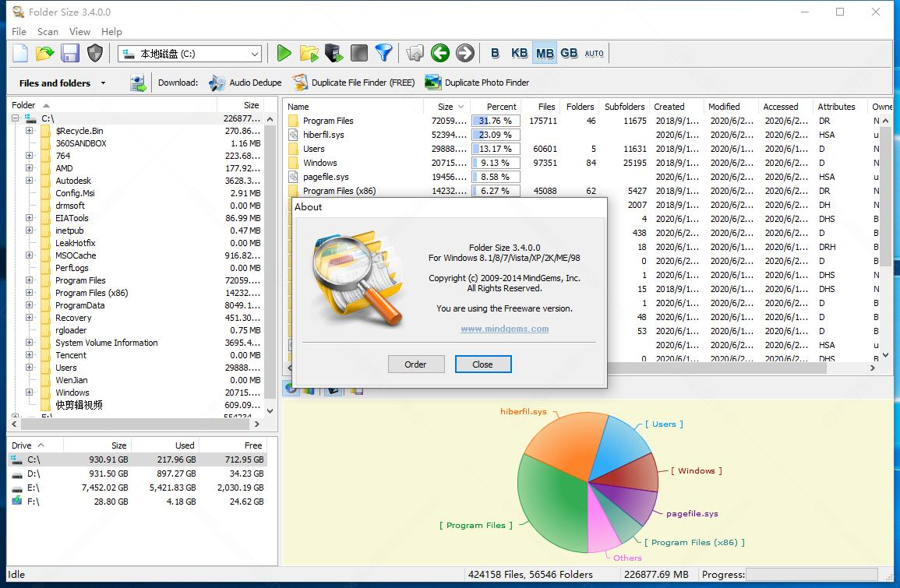Open the View menu
900x588 pixels.
click(x=79, y=32)
